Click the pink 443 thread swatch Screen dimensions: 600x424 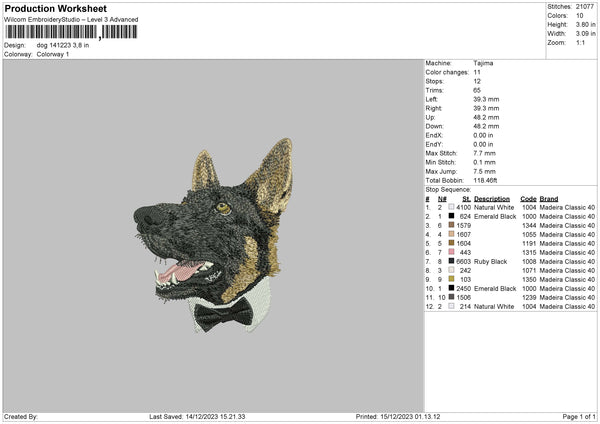tap(452, 252)
